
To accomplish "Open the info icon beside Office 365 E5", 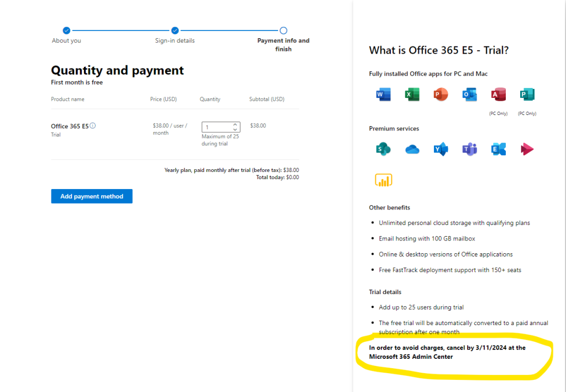I will [x=93, y=126].
